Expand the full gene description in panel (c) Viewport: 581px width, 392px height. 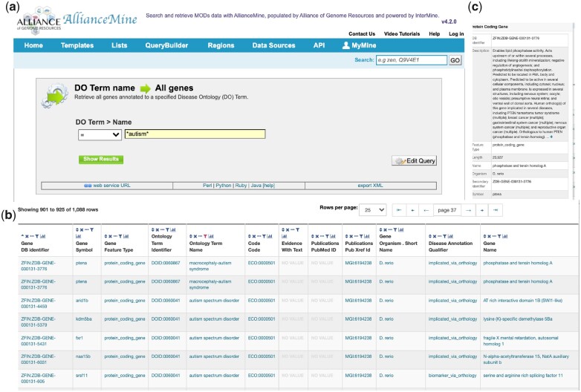point(551,137)
